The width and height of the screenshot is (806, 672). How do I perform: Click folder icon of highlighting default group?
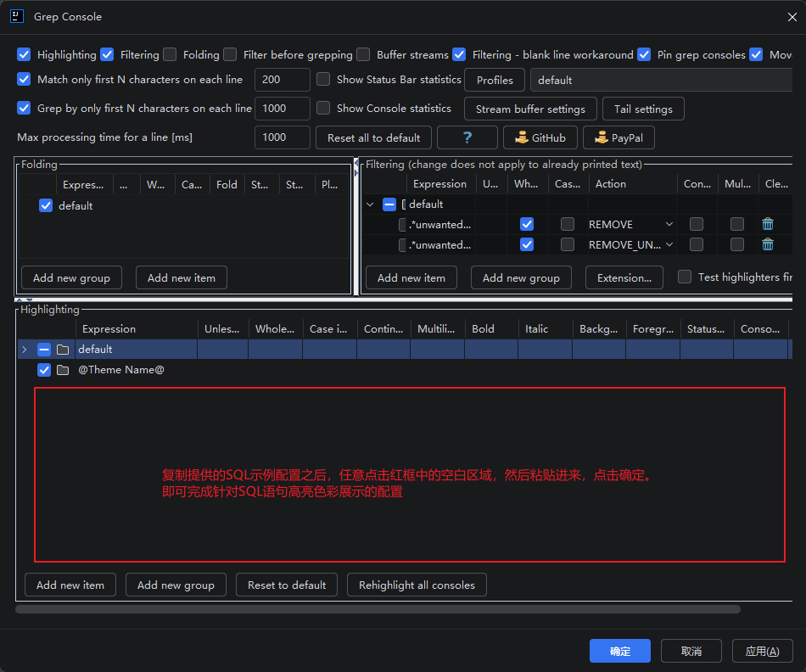(63, 350)
